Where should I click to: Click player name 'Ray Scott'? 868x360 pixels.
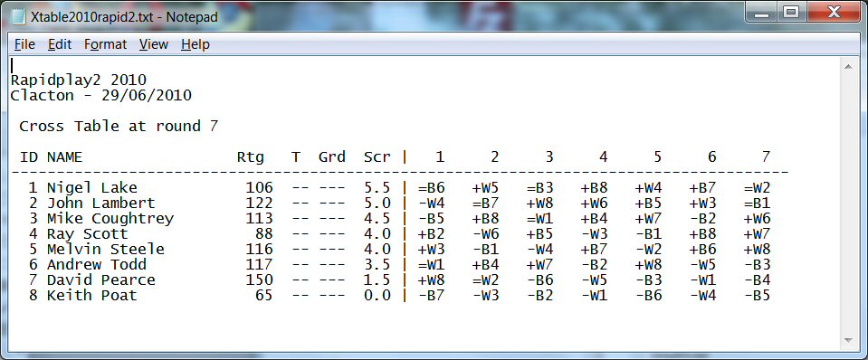87,234
